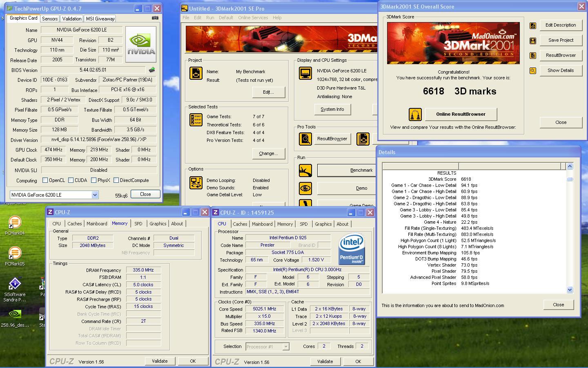
Task: Open the GeForce 6200 LE card dropdown
Action: (x=95, y=195)
